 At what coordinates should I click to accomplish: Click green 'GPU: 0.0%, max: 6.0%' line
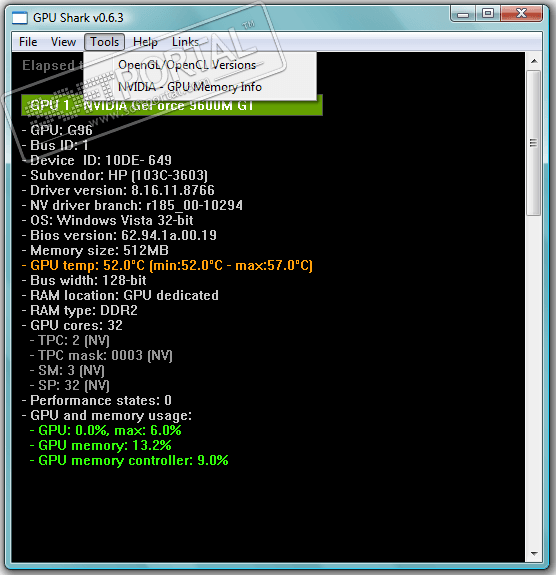105,431
